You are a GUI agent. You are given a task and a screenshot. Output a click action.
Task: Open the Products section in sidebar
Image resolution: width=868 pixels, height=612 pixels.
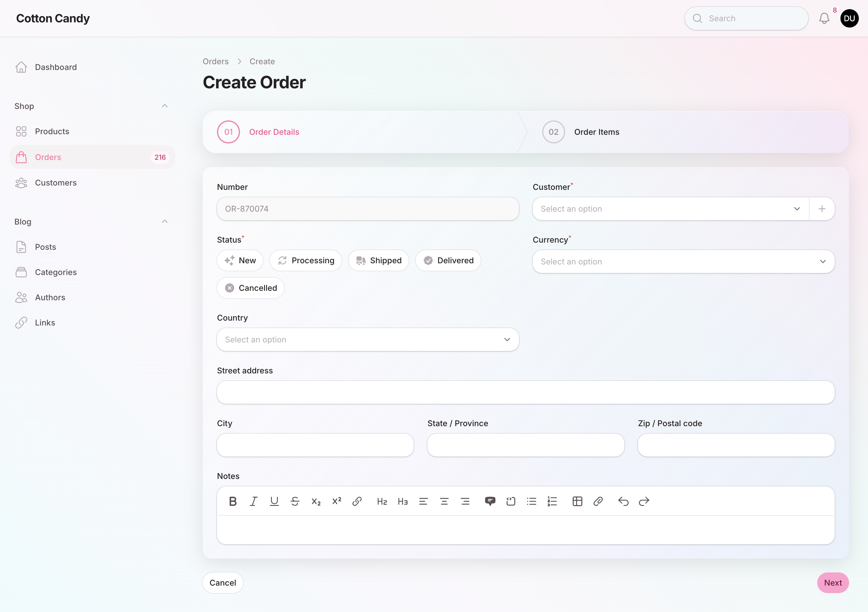[x=52, y=131]
